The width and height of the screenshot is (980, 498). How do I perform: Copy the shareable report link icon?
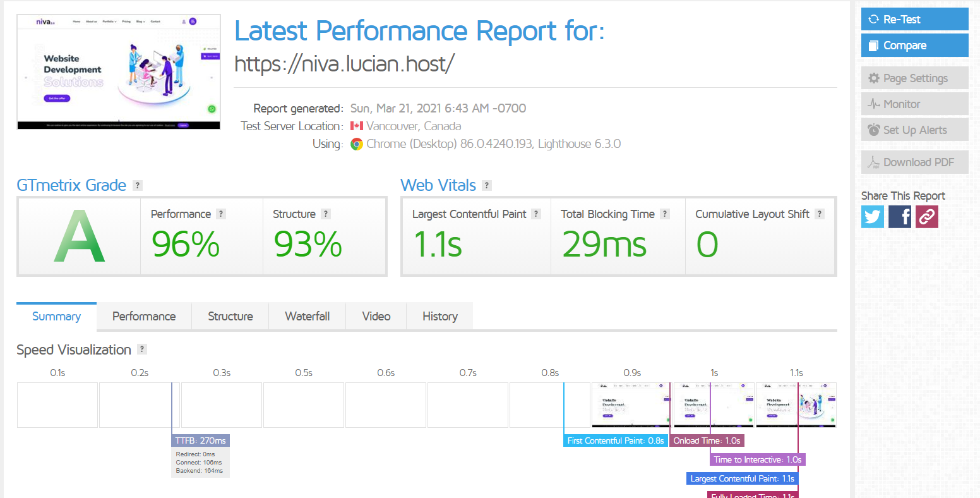click(x=926, y=217)
